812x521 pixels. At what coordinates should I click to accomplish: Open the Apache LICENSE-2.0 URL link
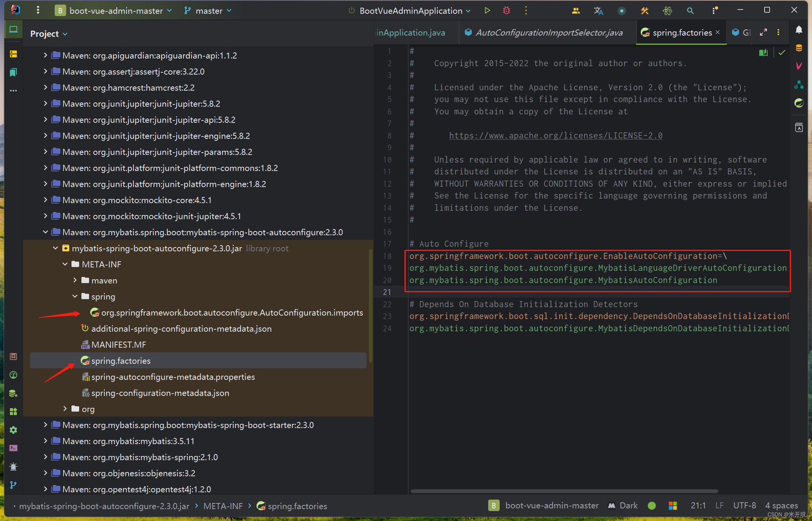pos(555,135)
